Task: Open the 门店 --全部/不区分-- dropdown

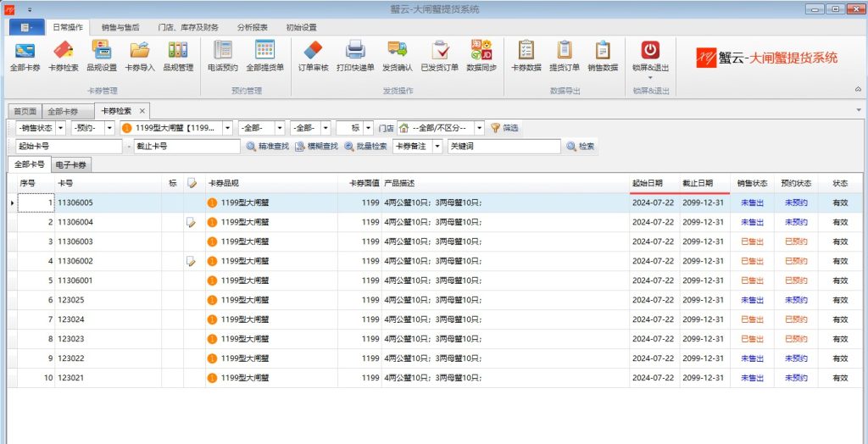Action: pyautogui.click(x=480, y=129)
